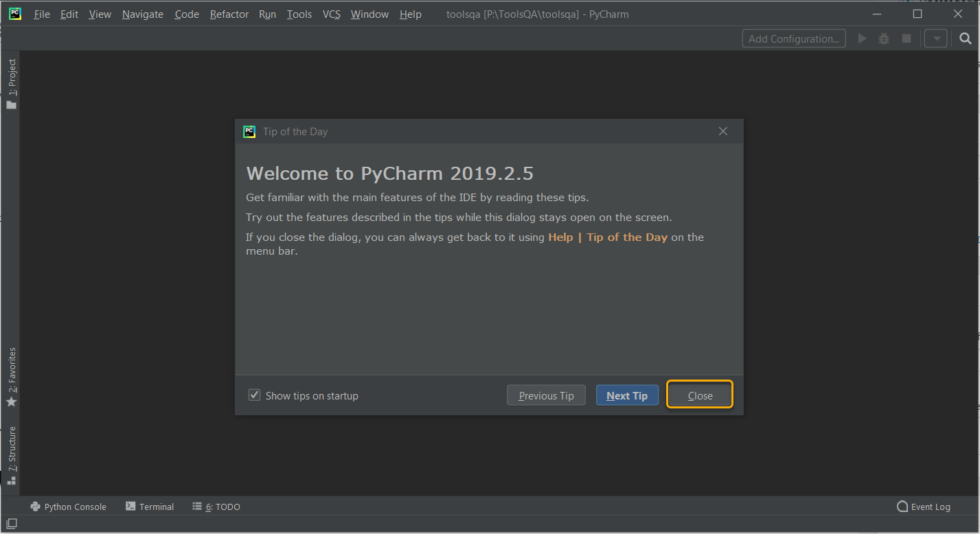The width and height of the screenshot is (980, 534).
Task: Click the Stop square icon in toolbar
Action: [906, 38]
